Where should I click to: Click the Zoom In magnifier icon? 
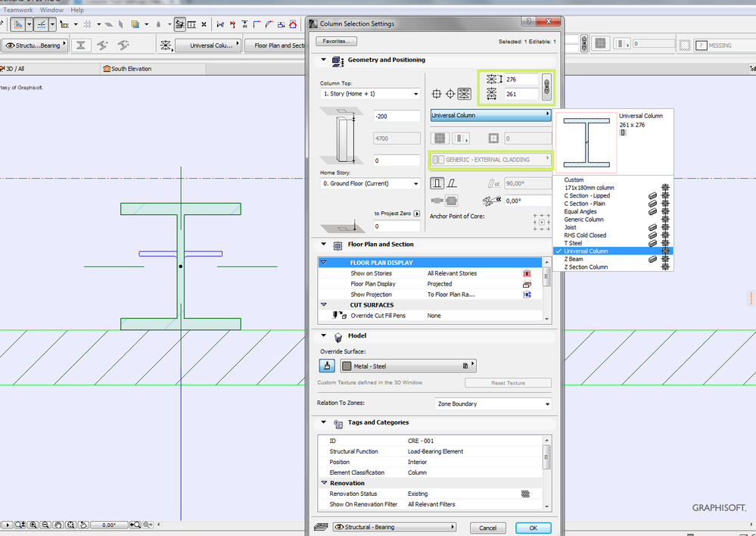(x=33, y=525)
